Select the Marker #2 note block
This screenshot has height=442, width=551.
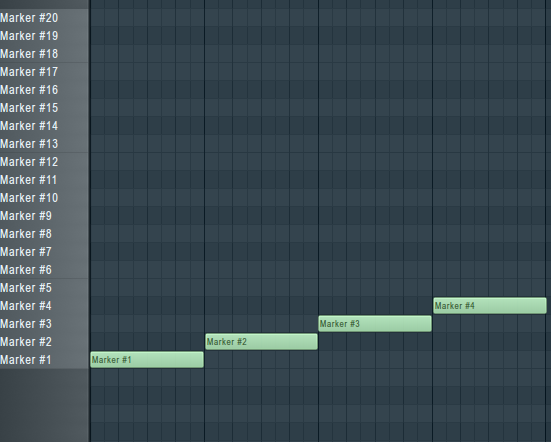pos(261,342)
